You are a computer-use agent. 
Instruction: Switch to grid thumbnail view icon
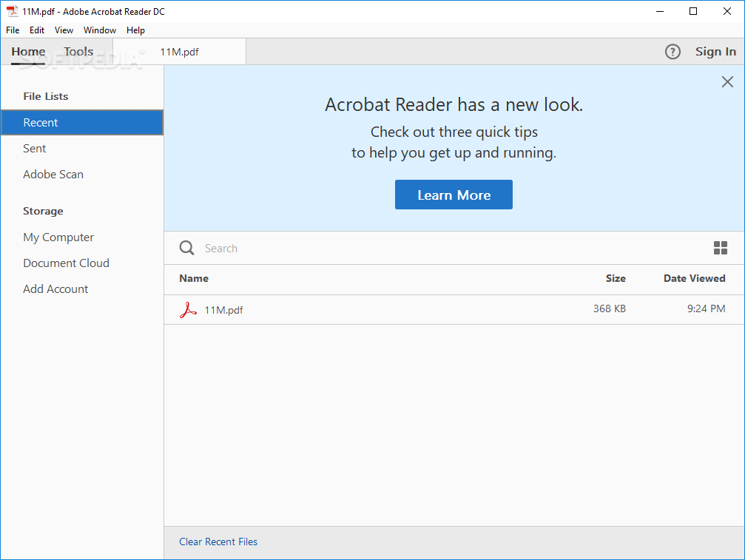(x=720, y=249)
